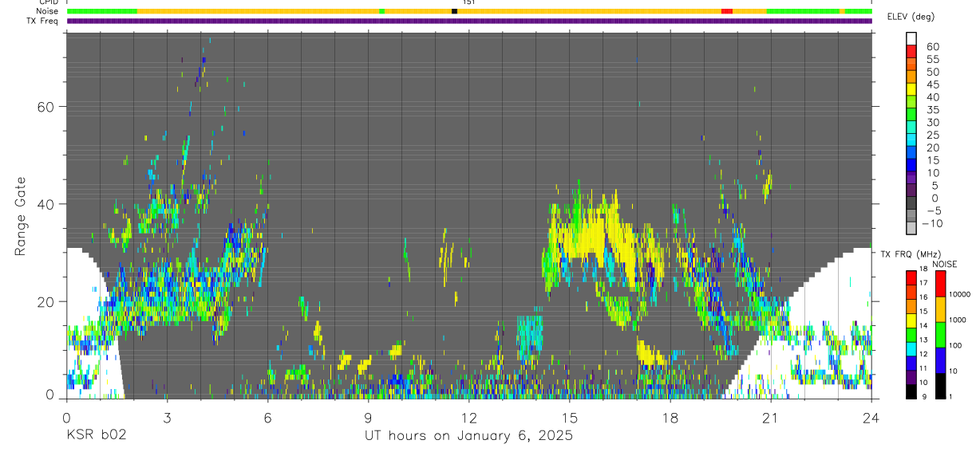Pick the orange segment of NOISE color bar
This screenshot has height=452, width=980.
[x=939, y=309]
